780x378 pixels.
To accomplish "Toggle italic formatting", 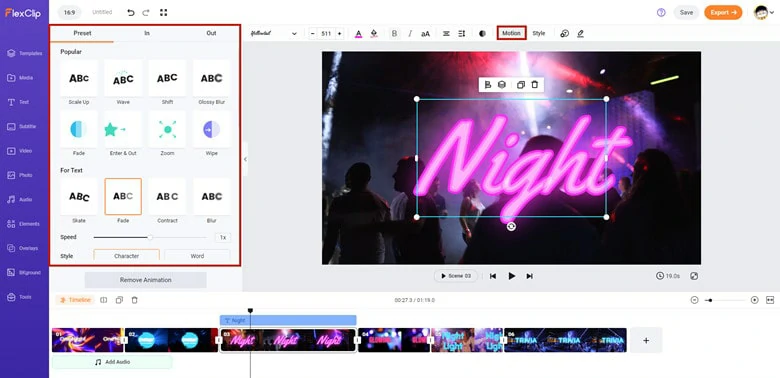I will 410,34.
